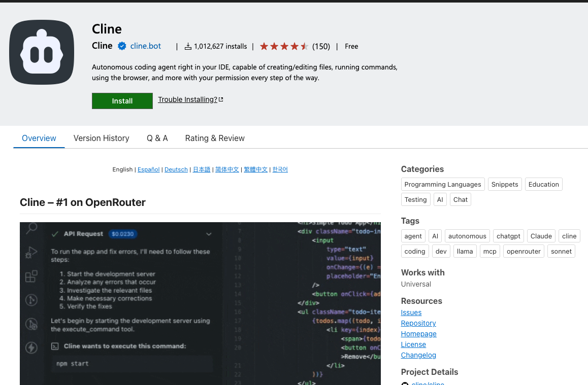Screen dimensions: 588x385
Task: Select the 繁體中文 language link
Action: [256, 169]
